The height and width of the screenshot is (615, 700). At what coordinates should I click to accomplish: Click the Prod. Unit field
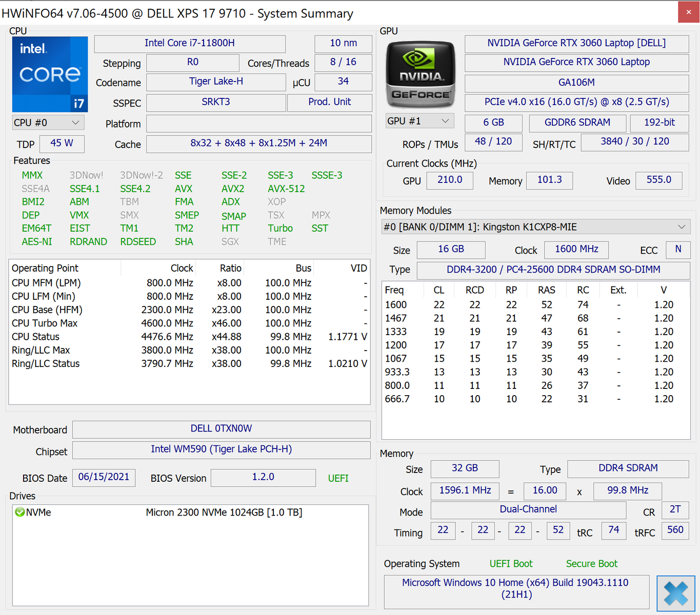pyautogui.click(x=330, y=102)
